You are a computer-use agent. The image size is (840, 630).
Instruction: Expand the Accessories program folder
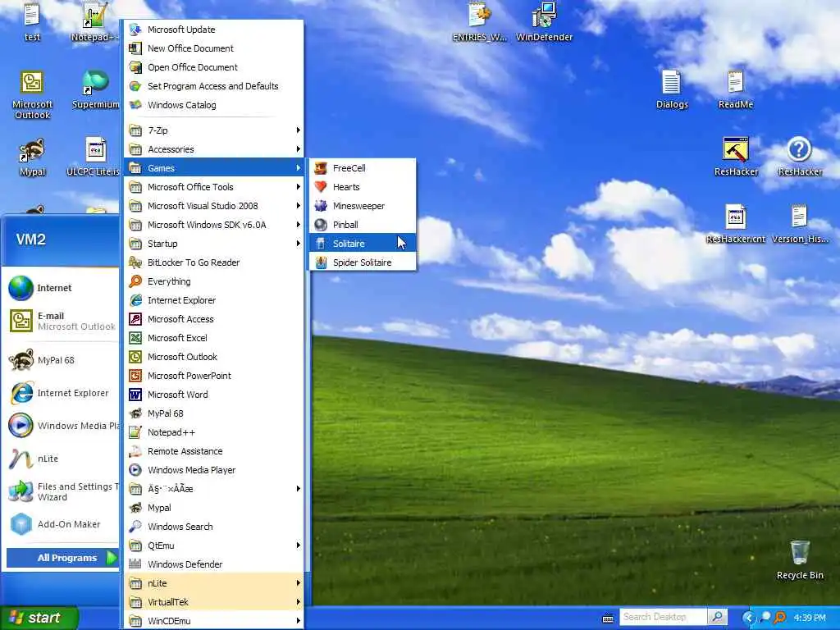click(214, 149)
